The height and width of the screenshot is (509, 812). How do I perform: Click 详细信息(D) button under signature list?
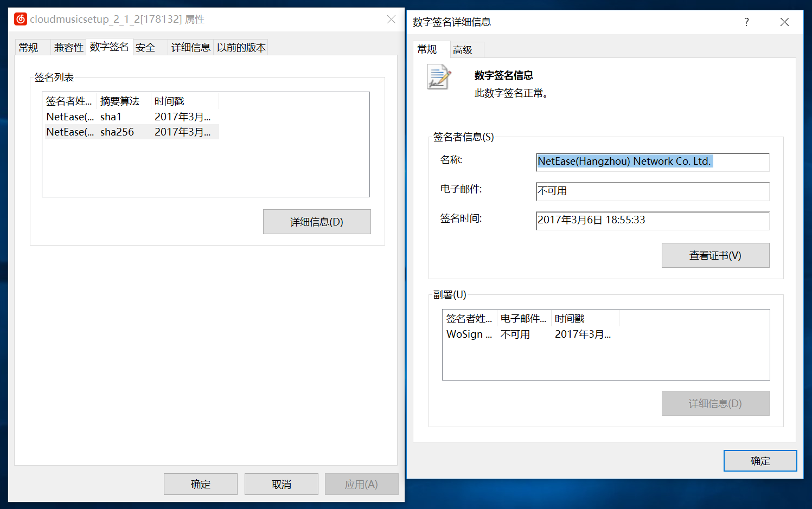coord(317,222)
